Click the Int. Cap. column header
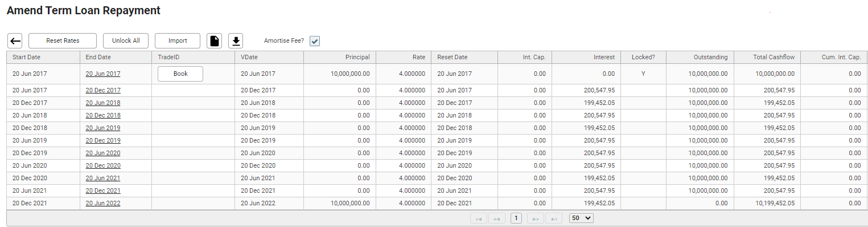 tap(525, 57)
